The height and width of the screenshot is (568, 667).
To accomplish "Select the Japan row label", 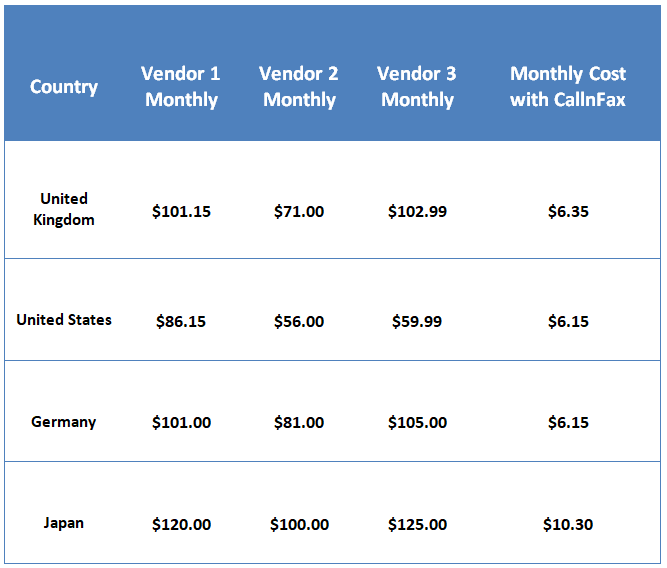I will click(64, 523).
